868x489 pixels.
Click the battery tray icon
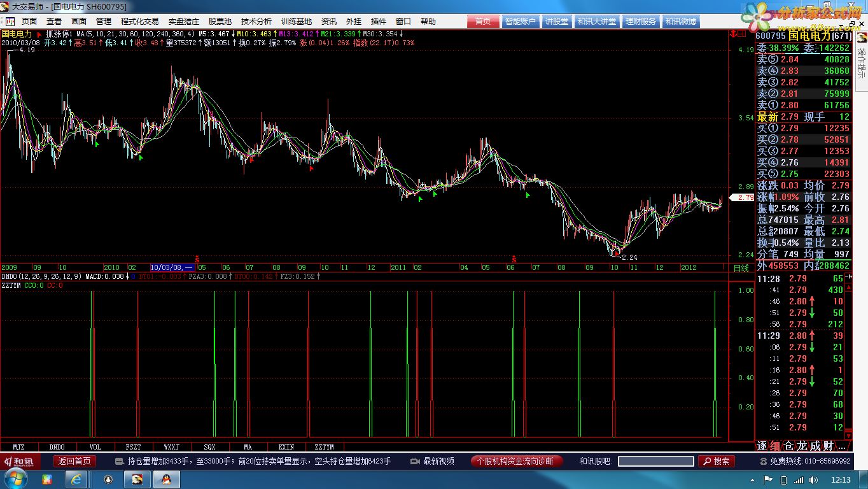[x=783, y=480]
